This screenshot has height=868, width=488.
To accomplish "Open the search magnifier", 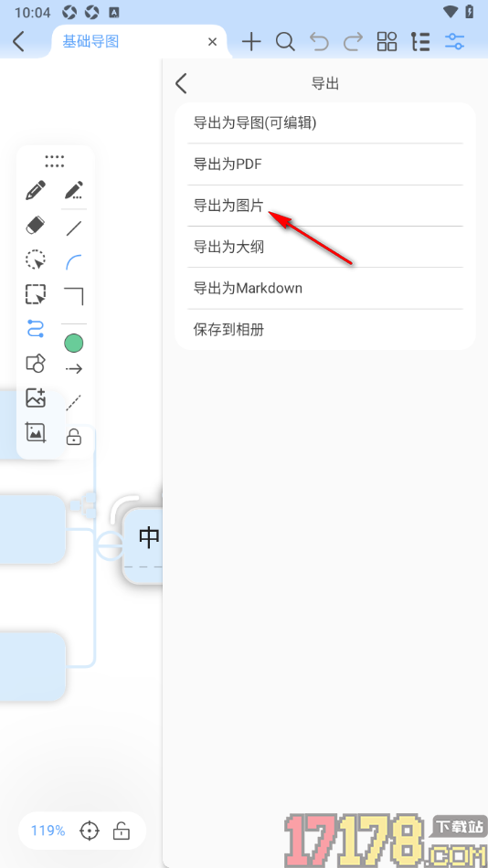I will coord(285,41).
